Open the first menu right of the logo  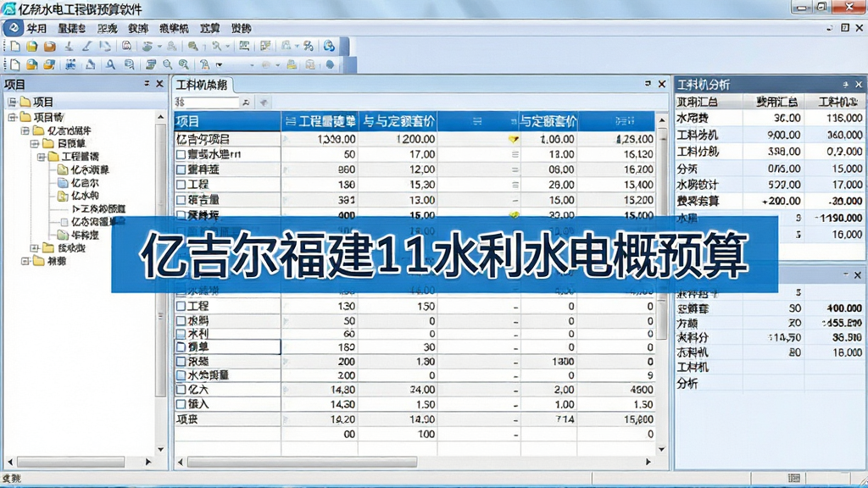(x=36, y=28)
